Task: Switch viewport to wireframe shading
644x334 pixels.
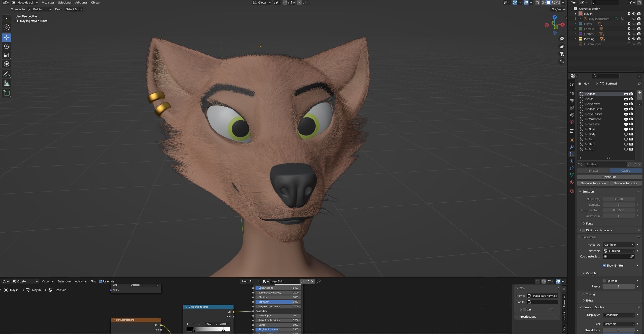Action: tap(544, 3)
